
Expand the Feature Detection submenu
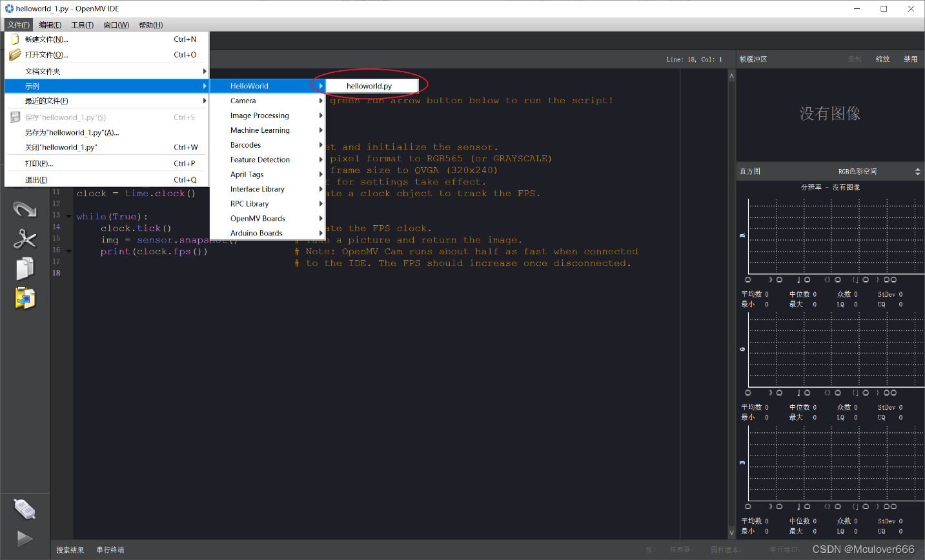point(267,159)
